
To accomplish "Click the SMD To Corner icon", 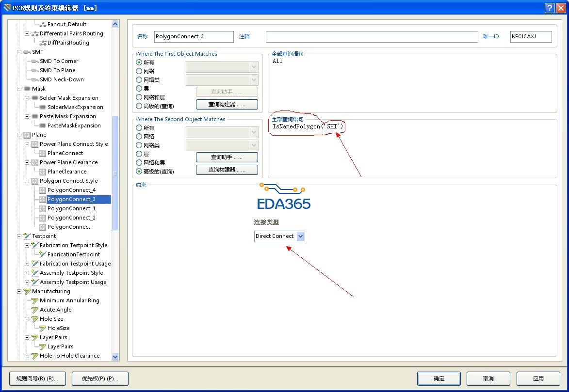I will click(x=35, y=61).
